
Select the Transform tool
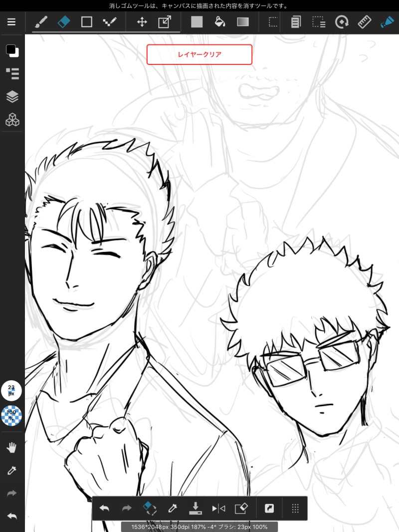click(x=165, y=22)
